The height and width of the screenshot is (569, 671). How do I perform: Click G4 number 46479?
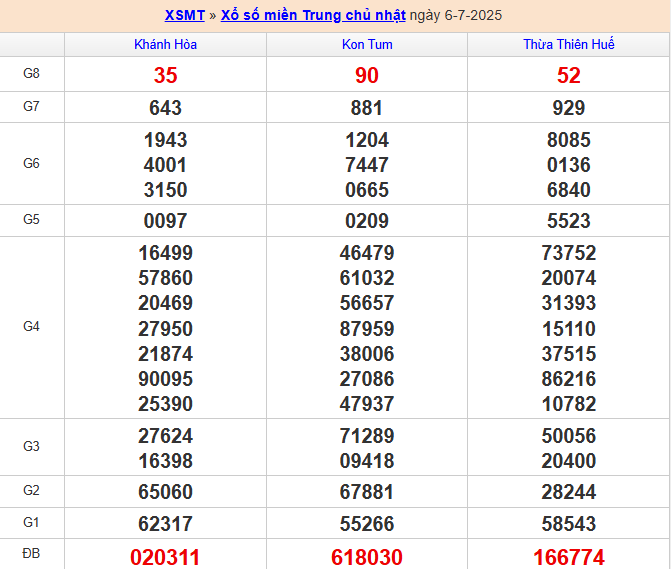(367, 253)
